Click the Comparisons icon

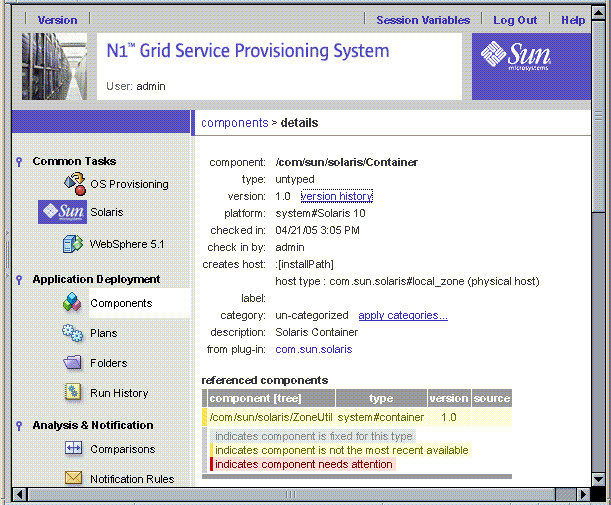(73, 448)
